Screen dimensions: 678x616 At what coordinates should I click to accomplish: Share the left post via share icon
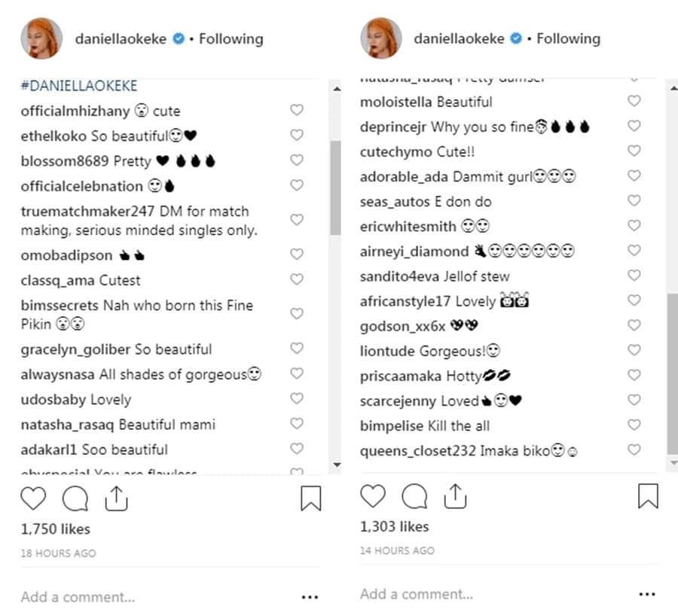pos(116,498)
